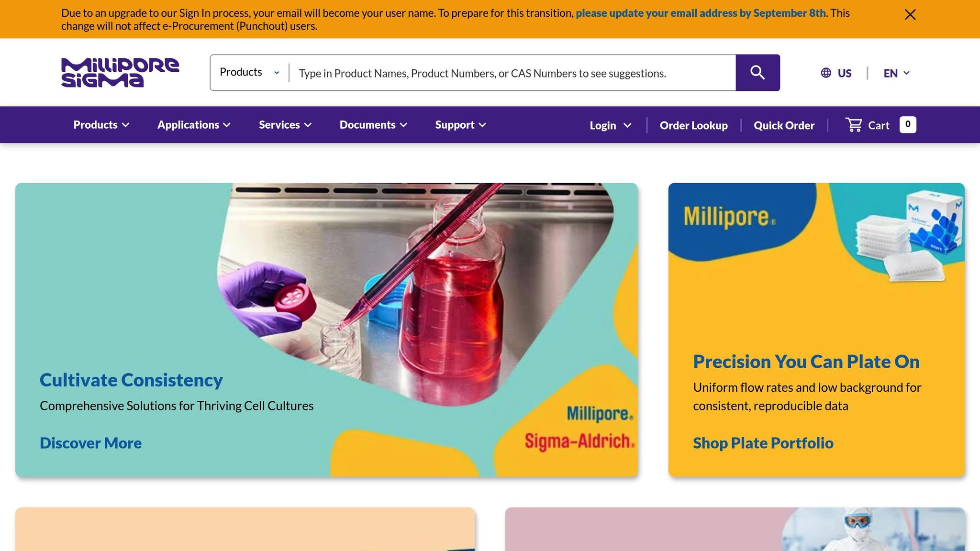This screenshot has height=551, width=980.
Task: Go home via MilliporeSigma logo
Action: tap(120, 73)
